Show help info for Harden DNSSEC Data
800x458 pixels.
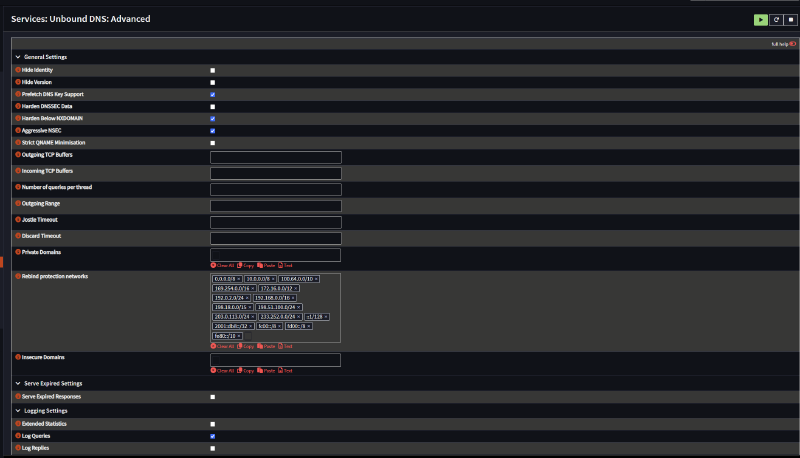tap(18, 106)
